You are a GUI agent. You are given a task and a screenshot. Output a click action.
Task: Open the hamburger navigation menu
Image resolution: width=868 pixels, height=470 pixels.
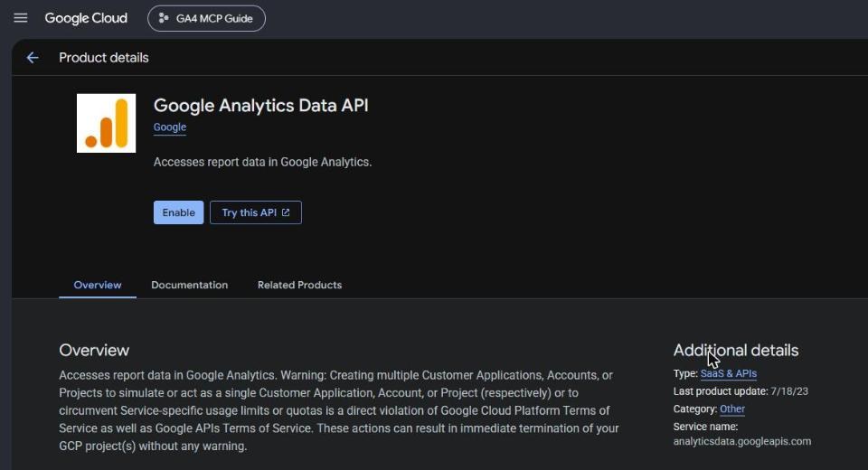coord(21,18)
